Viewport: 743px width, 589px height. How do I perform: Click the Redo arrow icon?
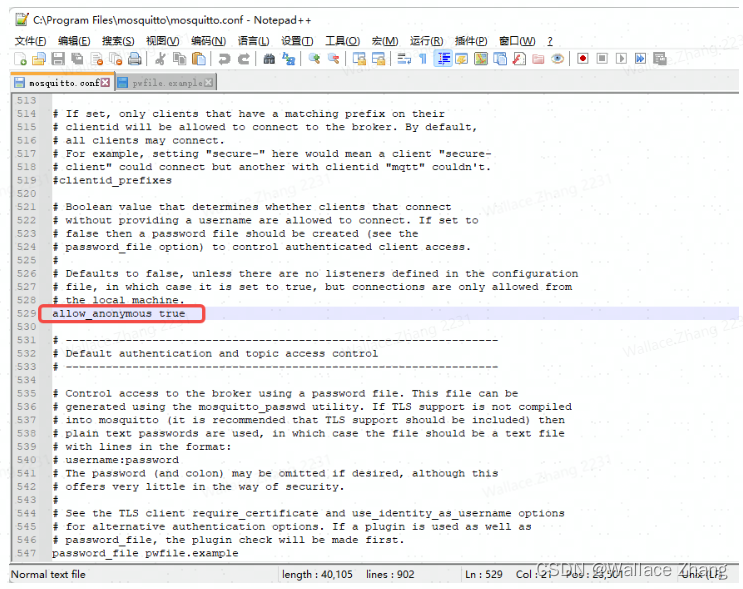(x=244, y=59)
